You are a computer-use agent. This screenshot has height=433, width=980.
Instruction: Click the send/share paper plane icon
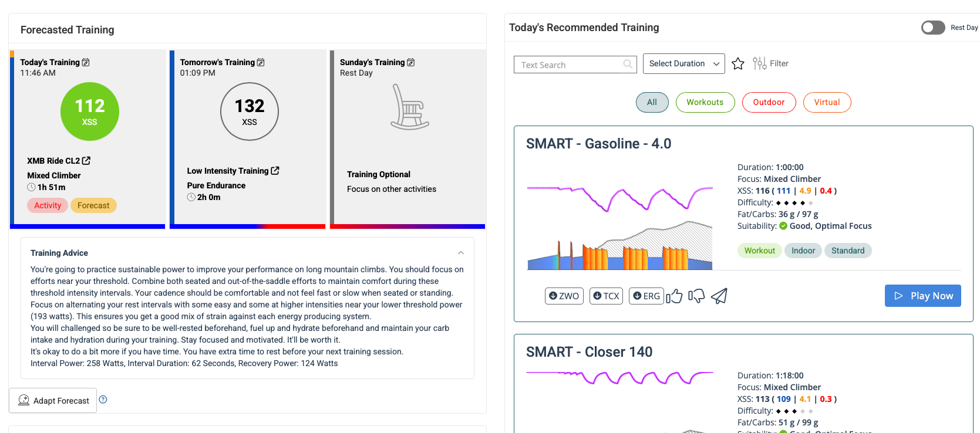pyautogui.click(x=719, y=296)
